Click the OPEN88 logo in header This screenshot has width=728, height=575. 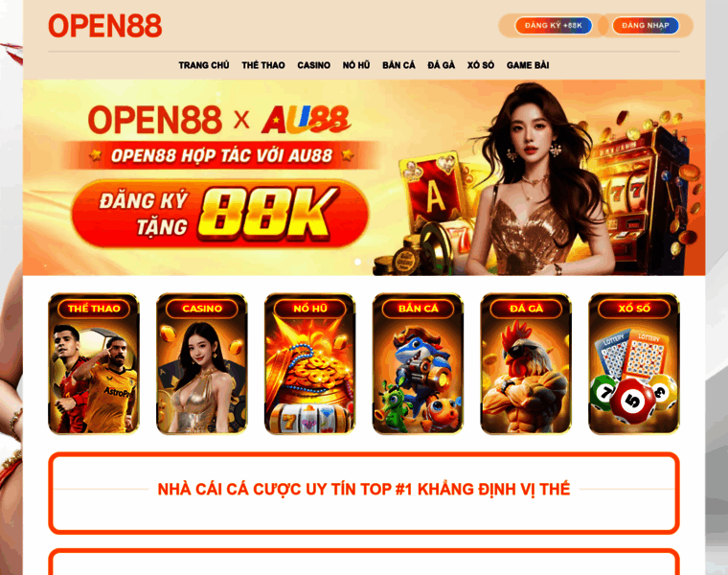[x=105, y=26]
